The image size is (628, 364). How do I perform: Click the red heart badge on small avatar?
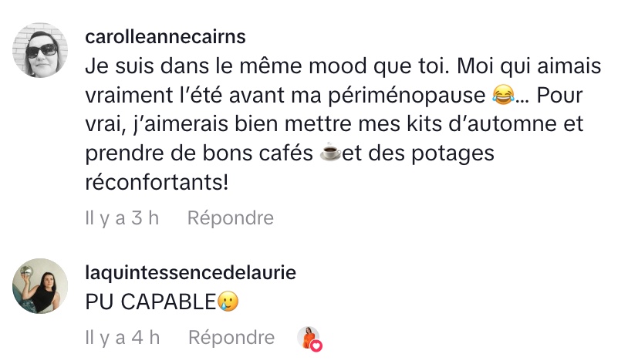tap(316, 346)
